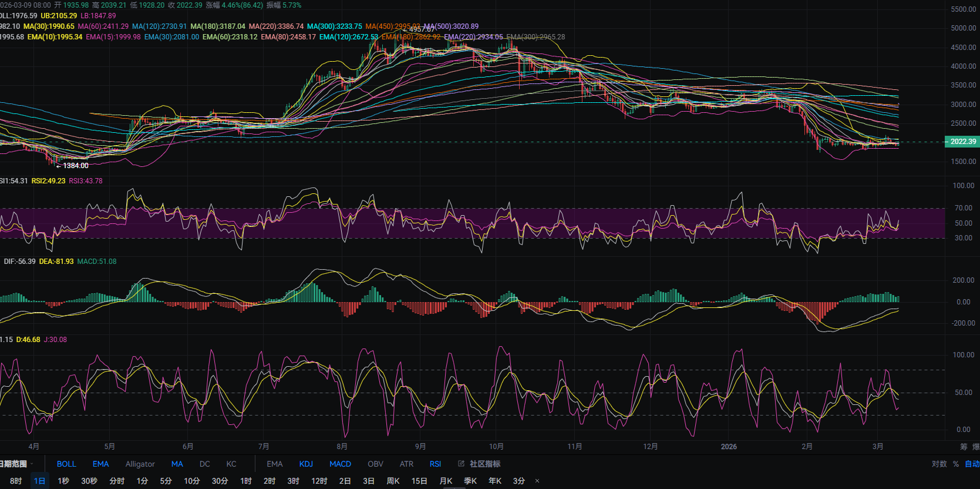980x489 pixels.
Task: Switch price axis to 对数 log scale
Action: coord(939,464)
